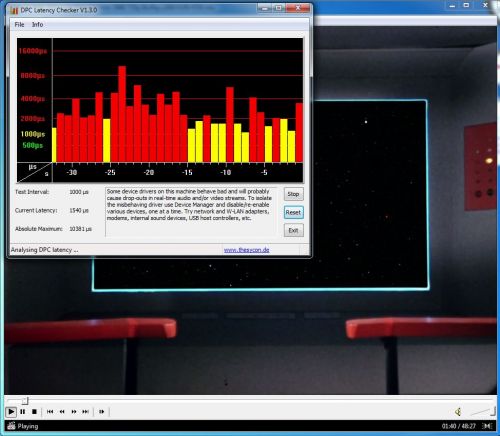Click the 'Analysing DPC latency ...' status text

coord(45,250)
